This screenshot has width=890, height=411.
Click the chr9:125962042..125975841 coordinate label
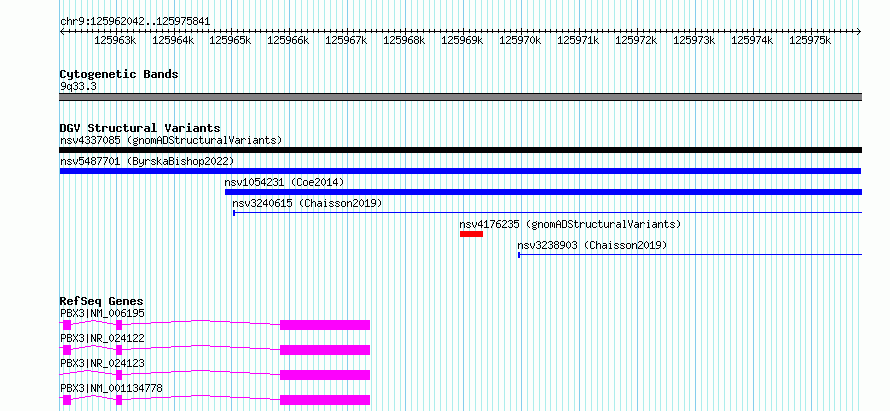click(x=135, y=21)
